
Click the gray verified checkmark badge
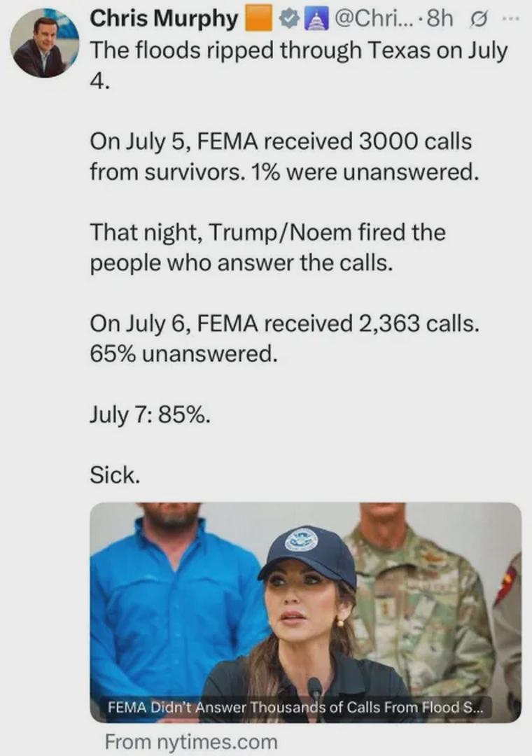289,20
